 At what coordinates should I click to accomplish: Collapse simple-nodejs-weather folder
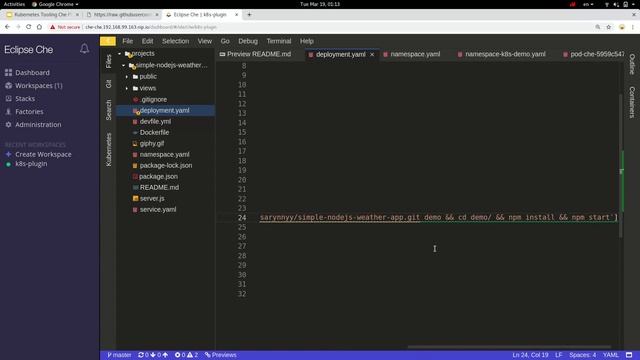tap(124, 65)
